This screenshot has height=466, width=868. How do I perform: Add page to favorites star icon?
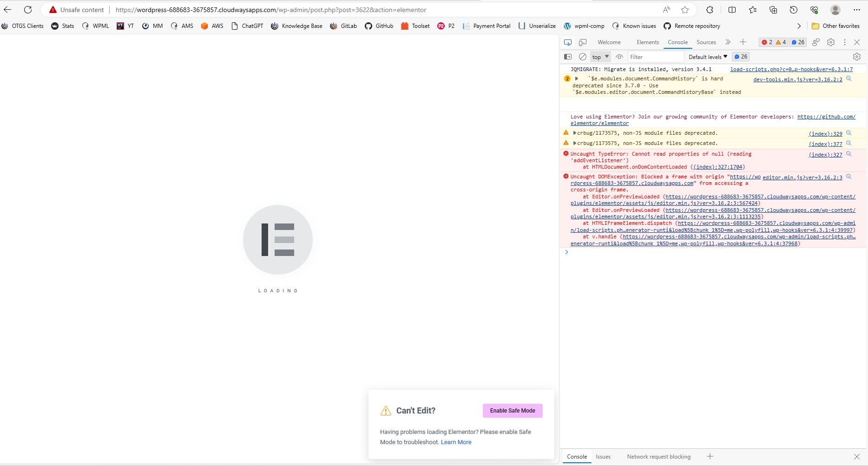coord(685,10)
